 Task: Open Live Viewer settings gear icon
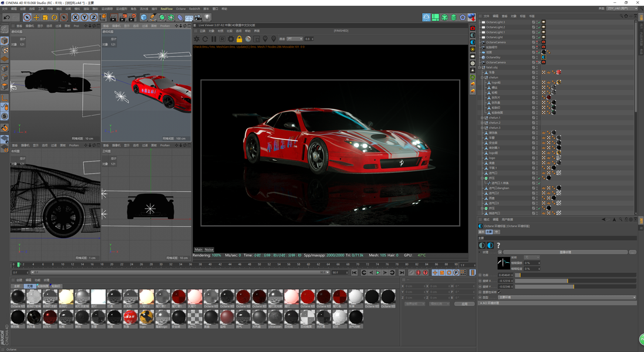tap(231, 39)
